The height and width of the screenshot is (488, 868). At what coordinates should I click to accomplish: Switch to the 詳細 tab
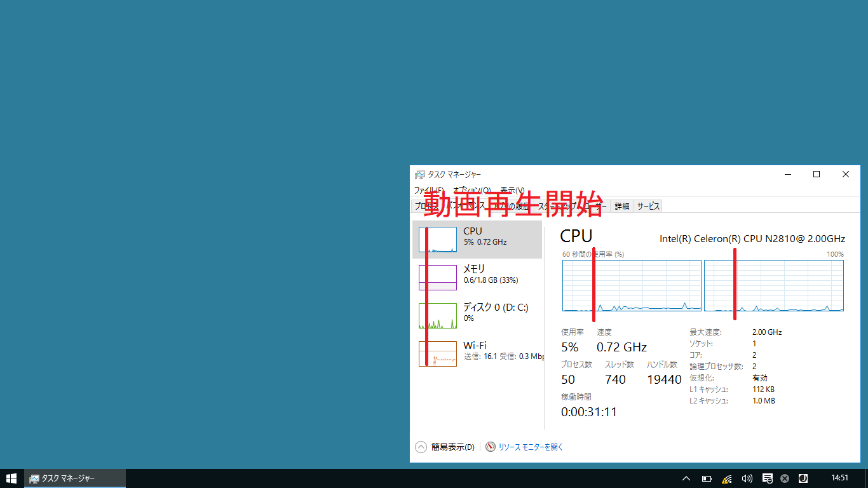[621, 206]
